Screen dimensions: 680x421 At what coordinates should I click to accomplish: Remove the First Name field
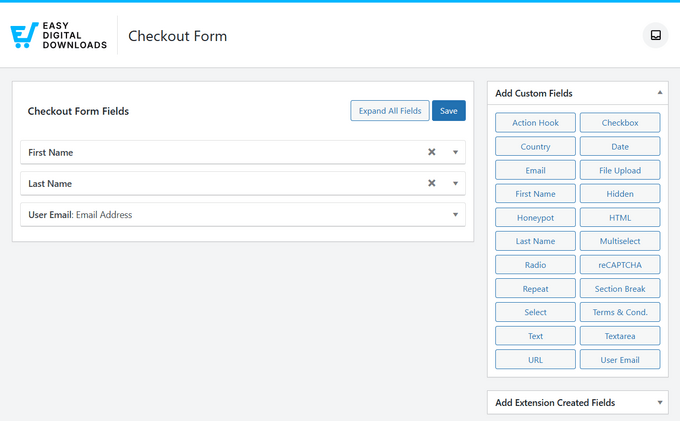[x=432, y=152]
